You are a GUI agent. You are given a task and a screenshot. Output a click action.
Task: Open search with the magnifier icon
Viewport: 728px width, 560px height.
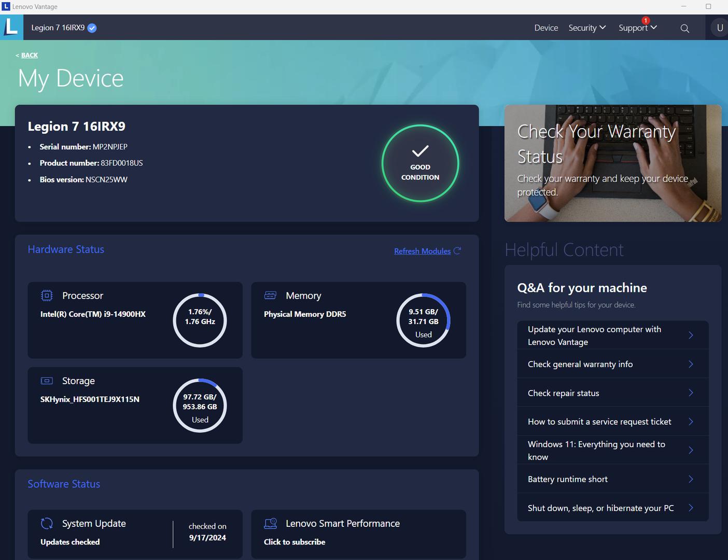(x=684, y=29)
